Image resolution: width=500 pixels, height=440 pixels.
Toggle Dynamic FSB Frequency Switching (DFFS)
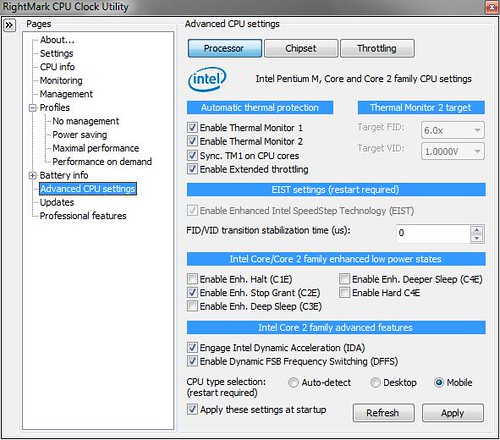click(192, 361)
